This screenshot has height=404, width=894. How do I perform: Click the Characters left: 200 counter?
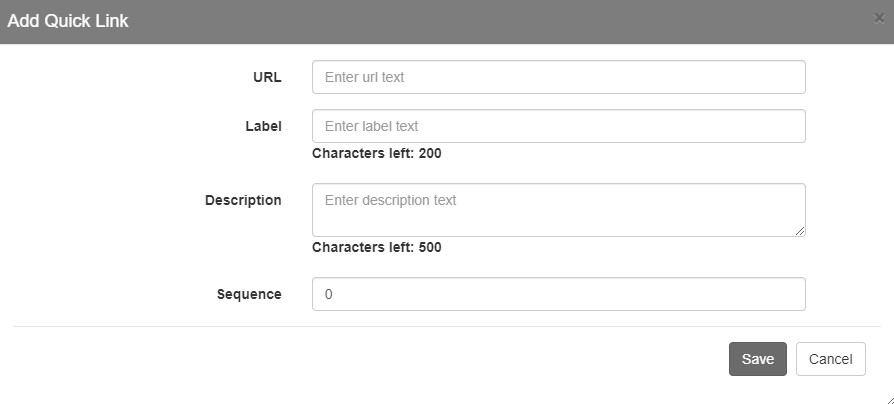[377, 153]
